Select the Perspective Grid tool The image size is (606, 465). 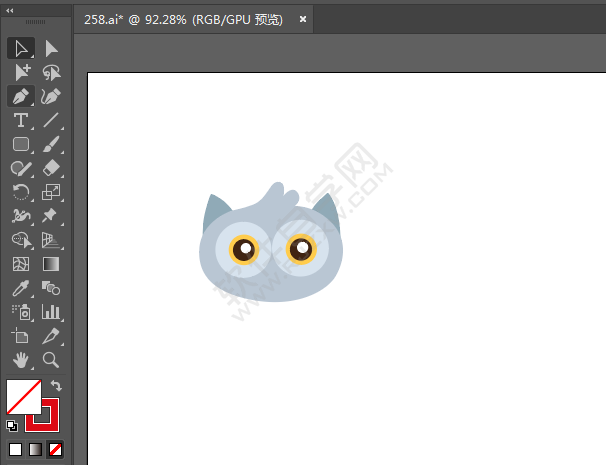(51, 240)
